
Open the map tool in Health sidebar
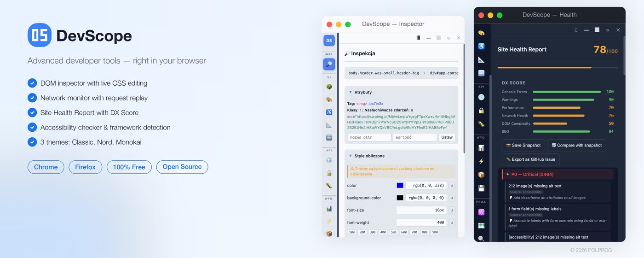point(481,225)
